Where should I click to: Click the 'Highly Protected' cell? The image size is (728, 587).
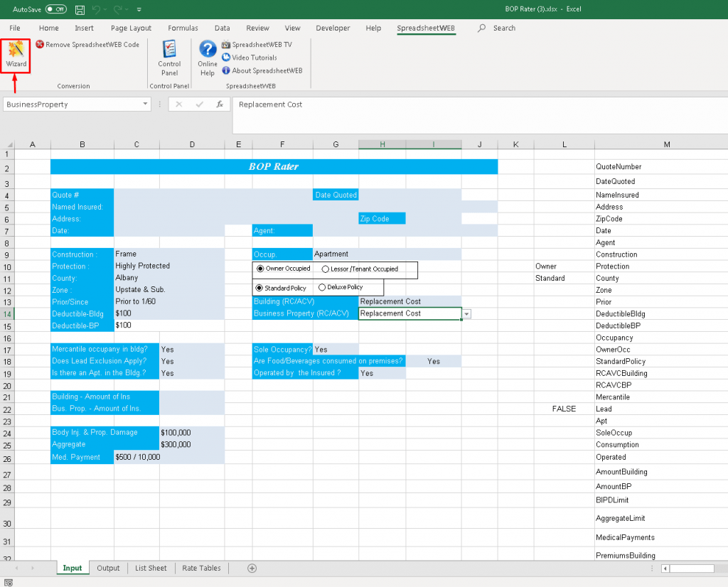point(169,266)
